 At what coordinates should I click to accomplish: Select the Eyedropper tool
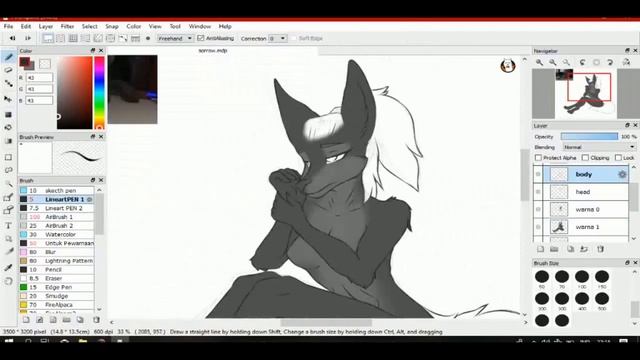pyautogui.click(x=9, y=267)
